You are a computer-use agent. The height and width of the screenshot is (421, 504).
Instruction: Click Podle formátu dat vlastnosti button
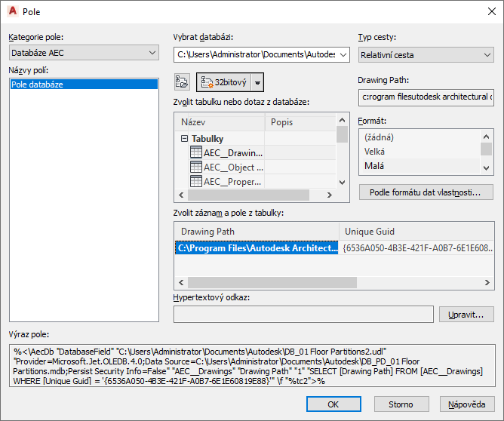click(426, 192)
